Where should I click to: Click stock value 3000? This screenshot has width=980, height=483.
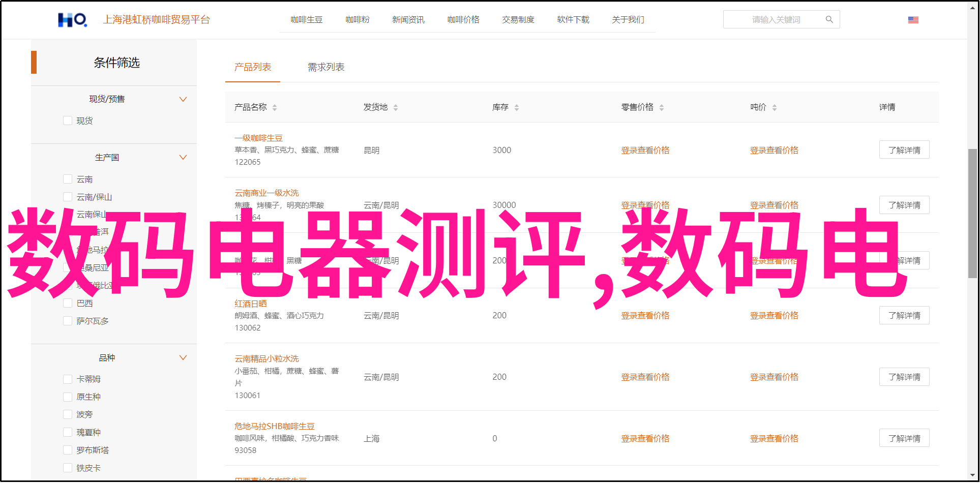coord(502,150)
